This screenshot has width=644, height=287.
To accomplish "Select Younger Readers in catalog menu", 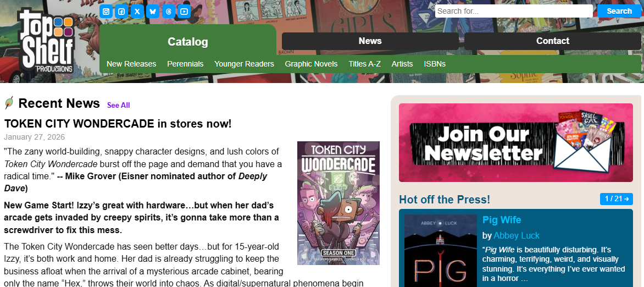I will tap(244, 64).
